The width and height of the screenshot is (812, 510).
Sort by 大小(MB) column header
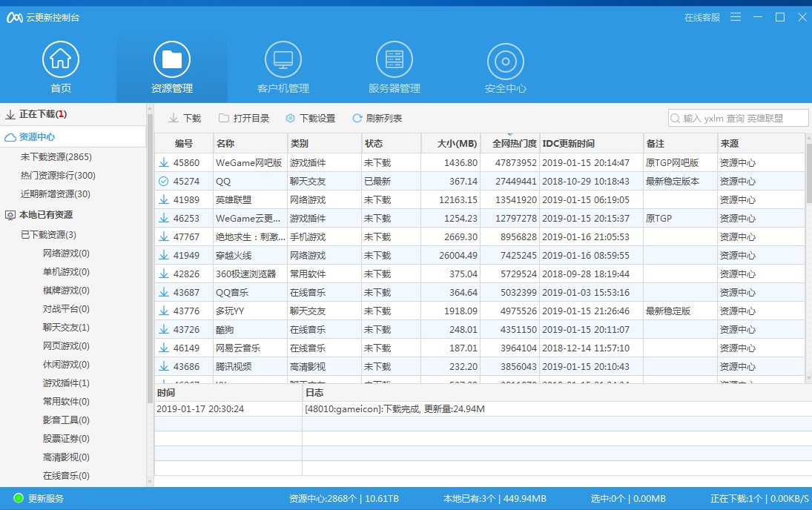tap(451, 143)
